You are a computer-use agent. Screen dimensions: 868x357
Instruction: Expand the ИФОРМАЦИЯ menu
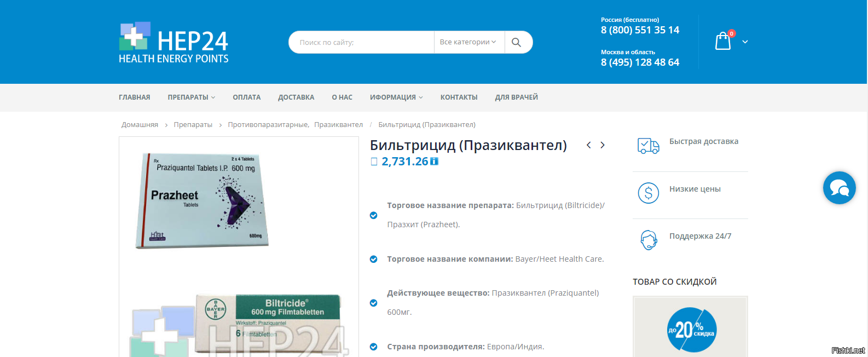(396, 97)
